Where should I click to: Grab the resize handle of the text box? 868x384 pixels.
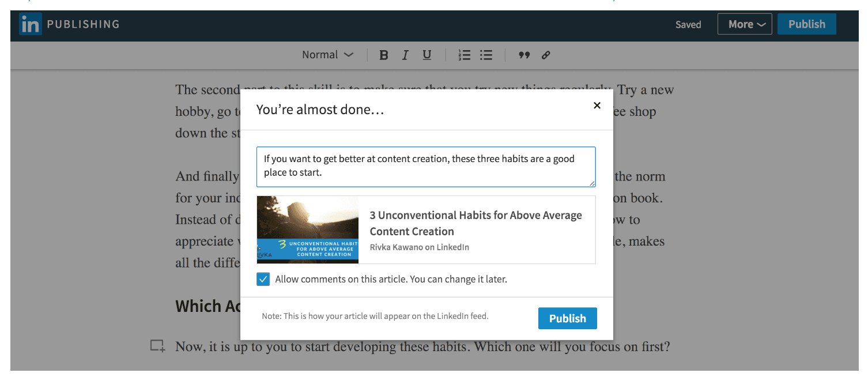tap(591, 183)
